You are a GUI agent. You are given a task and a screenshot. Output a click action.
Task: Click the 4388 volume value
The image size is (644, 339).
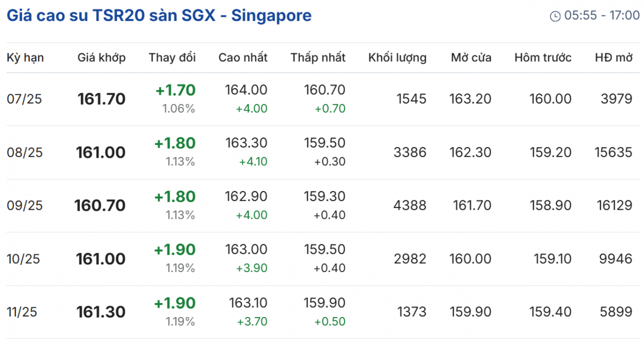tap(409, 205)
